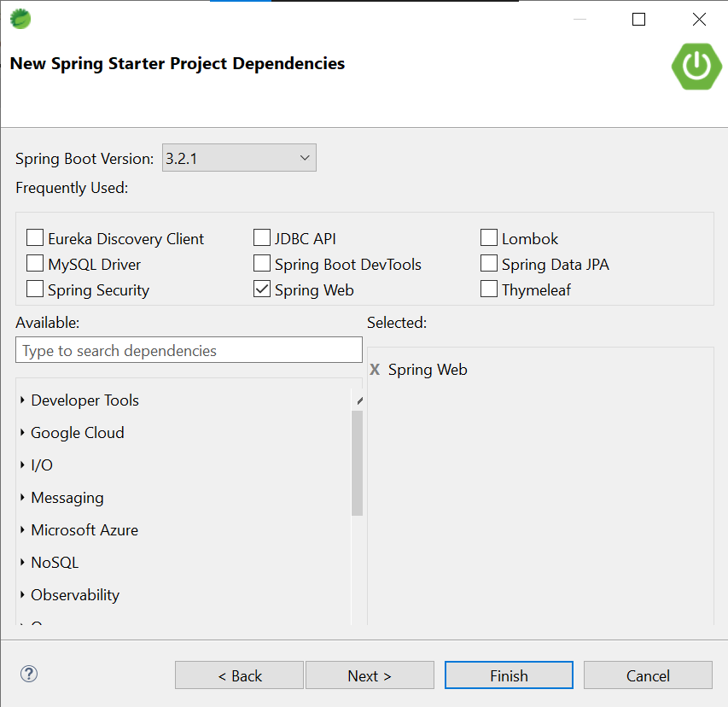Click the Spring Boot power logo
The width and height of the screenshot is (728, 707).
click(x=696, y=67)
